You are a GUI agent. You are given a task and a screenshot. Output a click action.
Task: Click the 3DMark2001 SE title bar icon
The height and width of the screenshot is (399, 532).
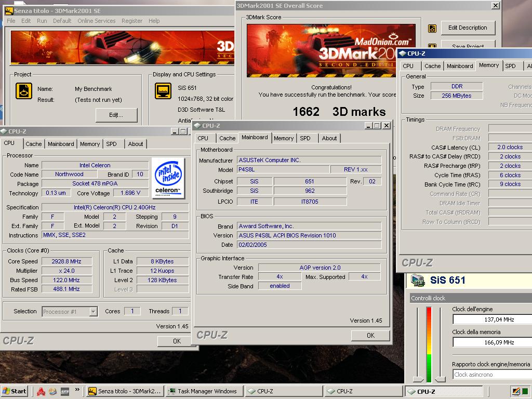tap(9, 11)
